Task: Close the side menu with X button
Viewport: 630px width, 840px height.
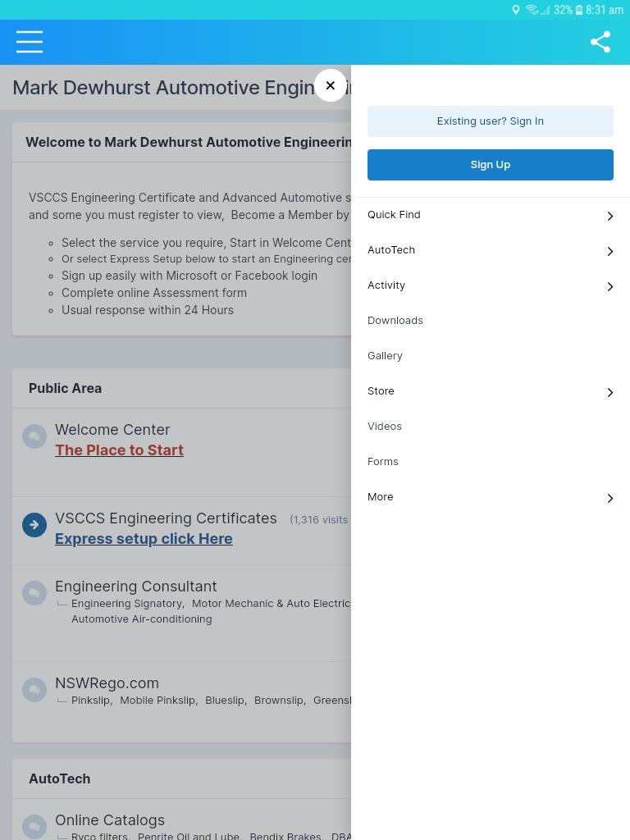Action: 331,85
